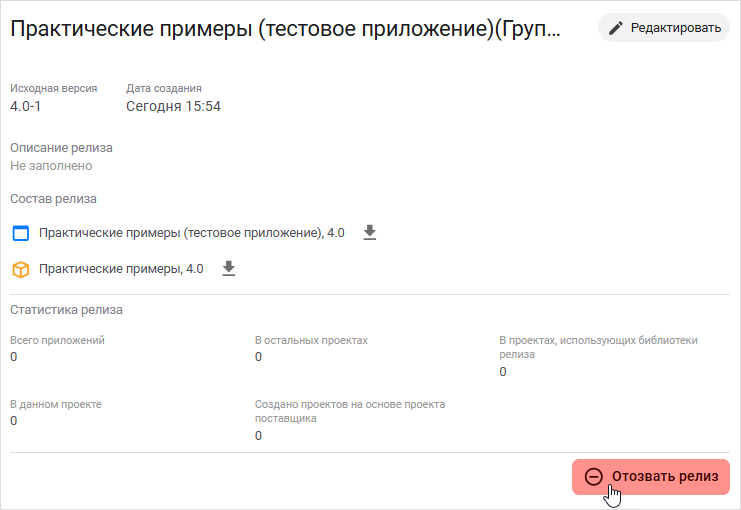Open the Практические примеры, 4.0 item
Screen dimensions: 741x510
[121, 269]
